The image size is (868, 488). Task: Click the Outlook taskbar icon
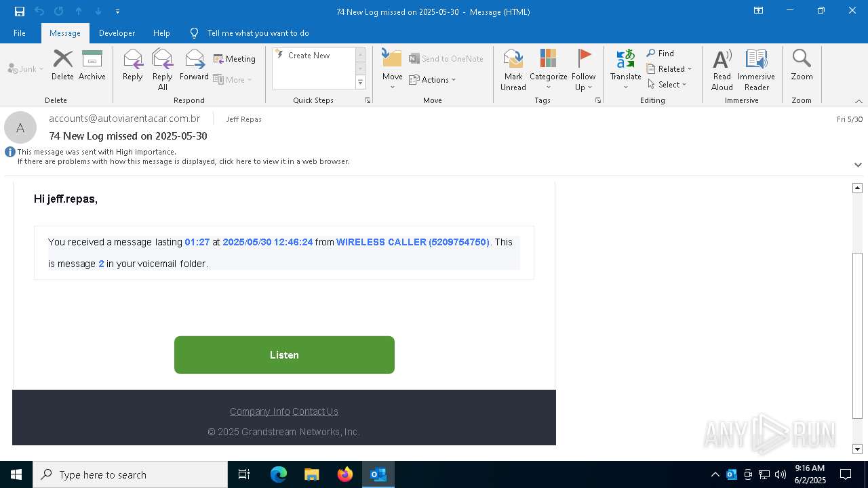(378, 474)
